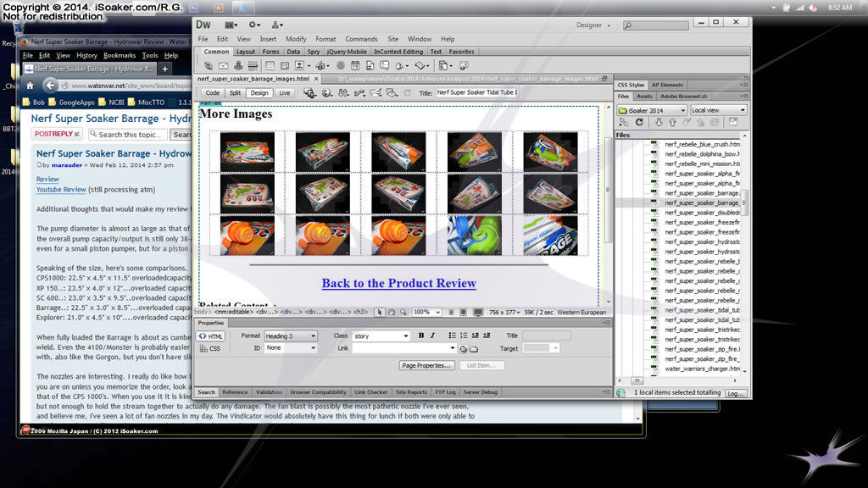Open the Commands menu in Dreamweaver

pos(361,39)
